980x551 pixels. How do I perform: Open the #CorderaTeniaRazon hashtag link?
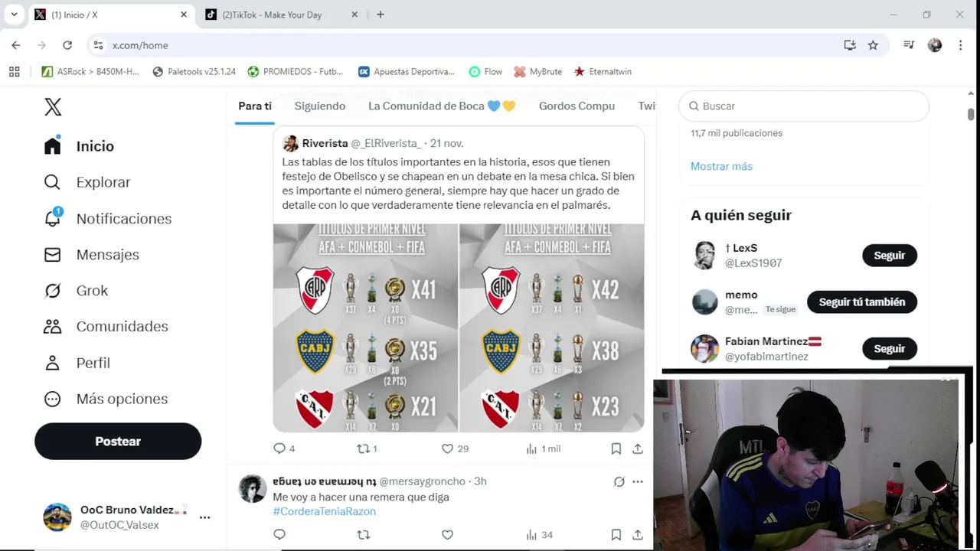(324, 511)
